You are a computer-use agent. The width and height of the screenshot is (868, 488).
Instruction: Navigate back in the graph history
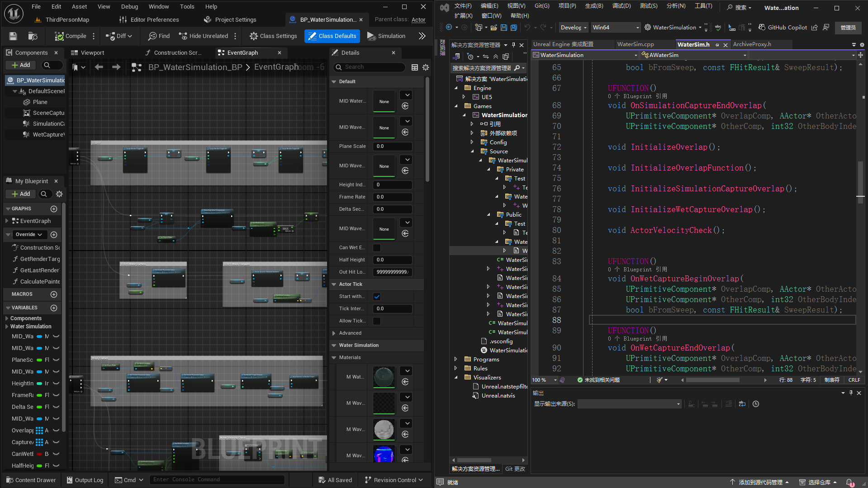click(99, 67)
